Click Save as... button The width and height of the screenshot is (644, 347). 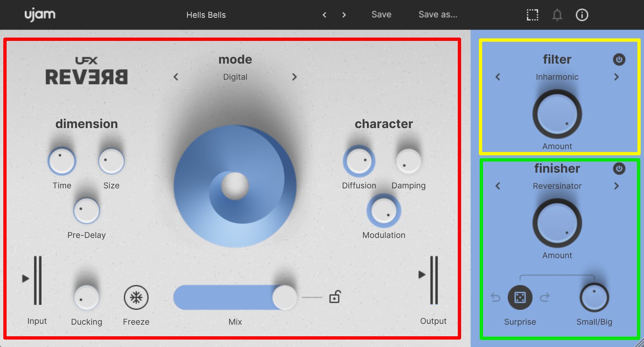(x=438, y=14)
